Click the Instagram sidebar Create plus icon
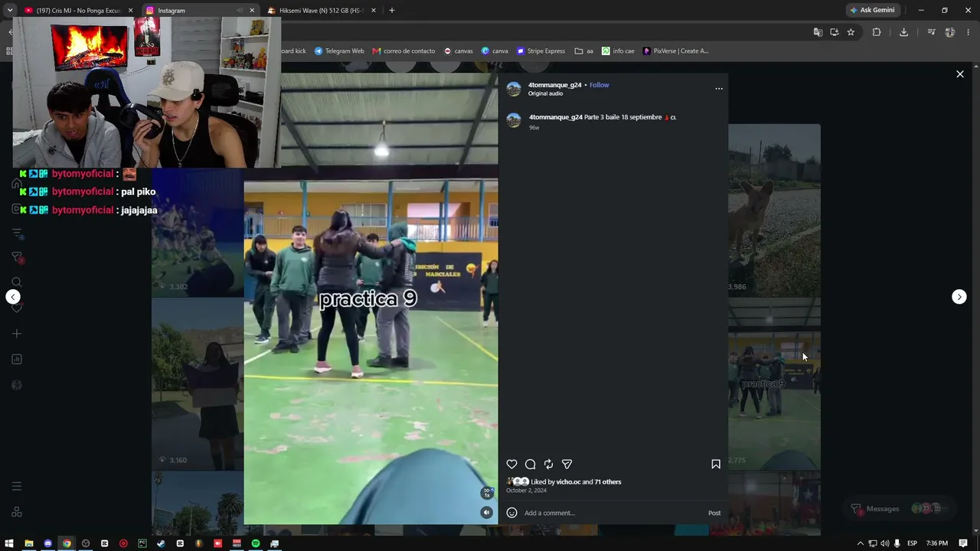Image resolution: width=980 pixels, height=551 pixels. (x=17, y=334)
